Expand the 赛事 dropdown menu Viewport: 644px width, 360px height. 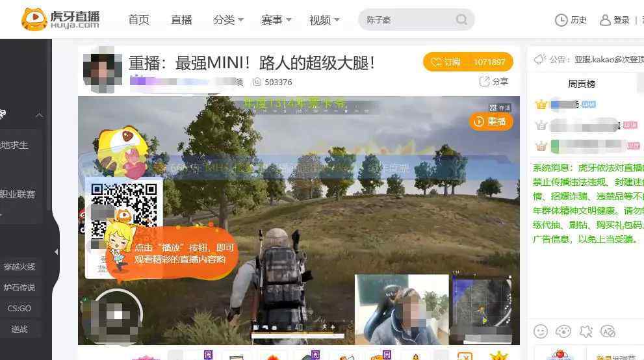pyautogui.click(x=276, y=19)
